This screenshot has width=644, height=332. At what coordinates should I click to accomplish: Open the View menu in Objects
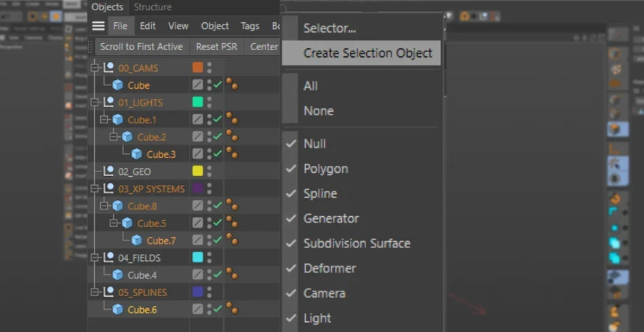pyautogui.click(x=178, y=26)
